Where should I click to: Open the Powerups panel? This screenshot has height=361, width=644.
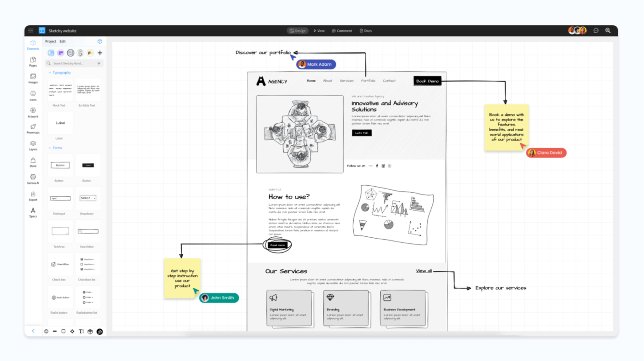pos(33,129)
